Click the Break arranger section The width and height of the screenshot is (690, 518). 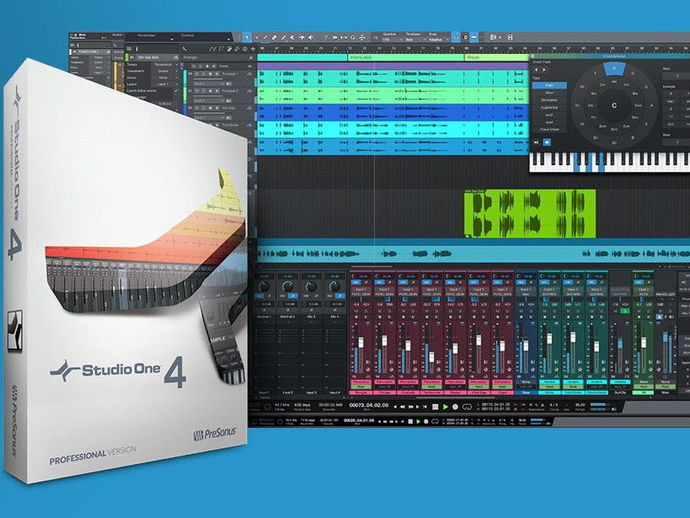[x=496, y=57]
